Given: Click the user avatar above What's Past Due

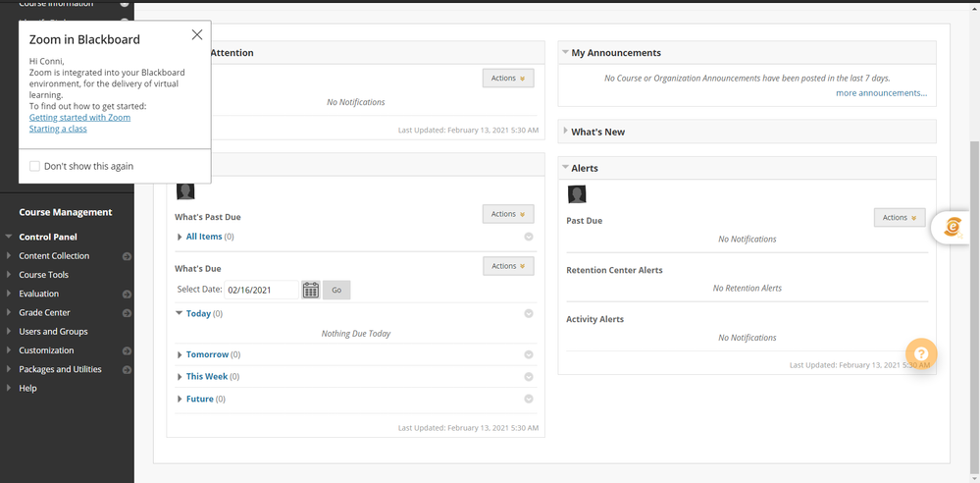Looking at the screenshot, I should click(x=185, y=190).
